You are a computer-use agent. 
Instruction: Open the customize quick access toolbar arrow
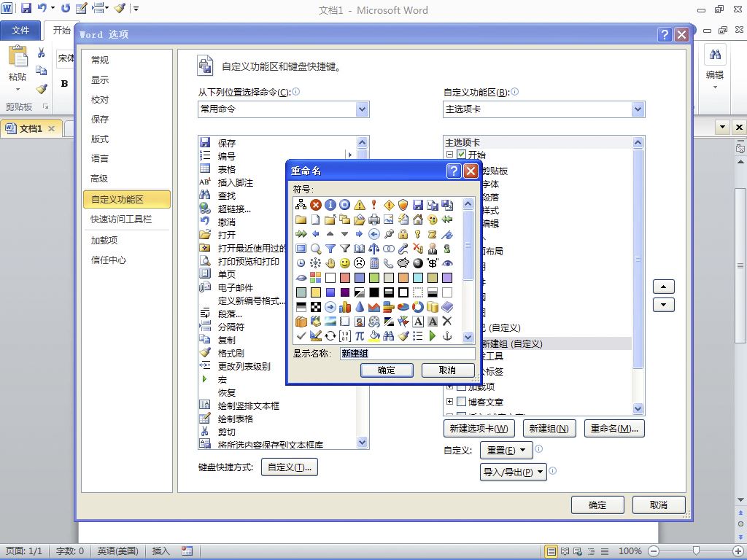point(136,8)
